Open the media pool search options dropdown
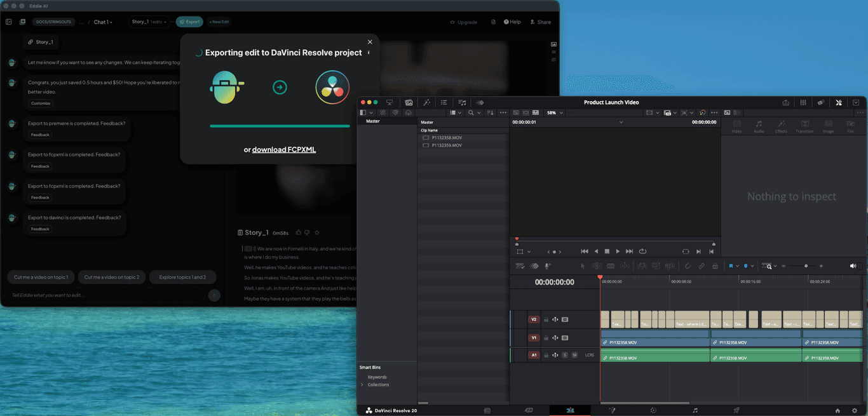 479,112
